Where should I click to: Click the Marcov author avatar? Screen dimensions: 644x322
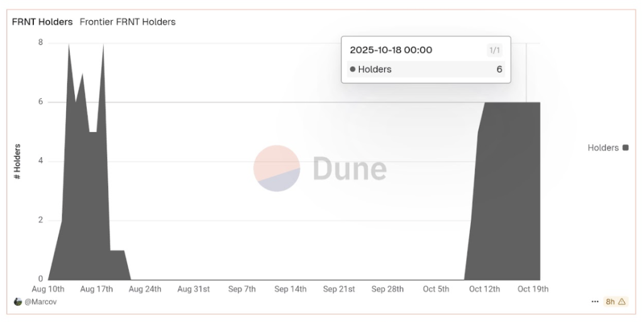click(18, 302)
